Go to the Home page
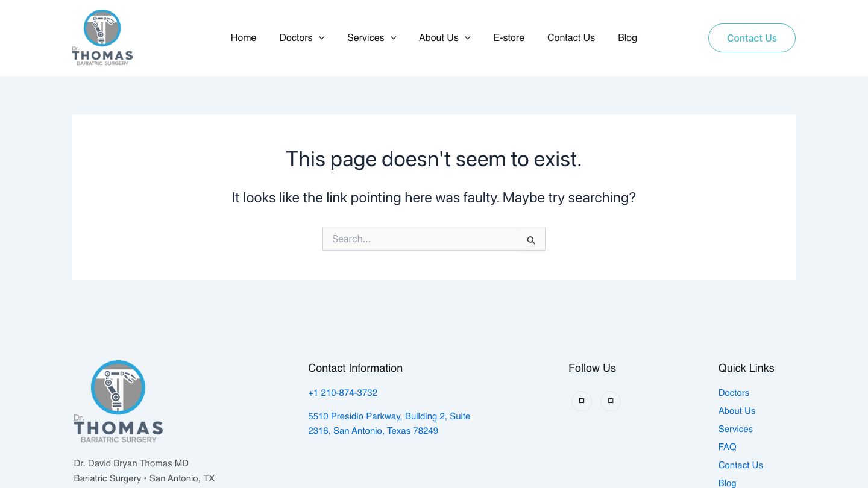This screenshot has height=488, width=868. (244, 37)
